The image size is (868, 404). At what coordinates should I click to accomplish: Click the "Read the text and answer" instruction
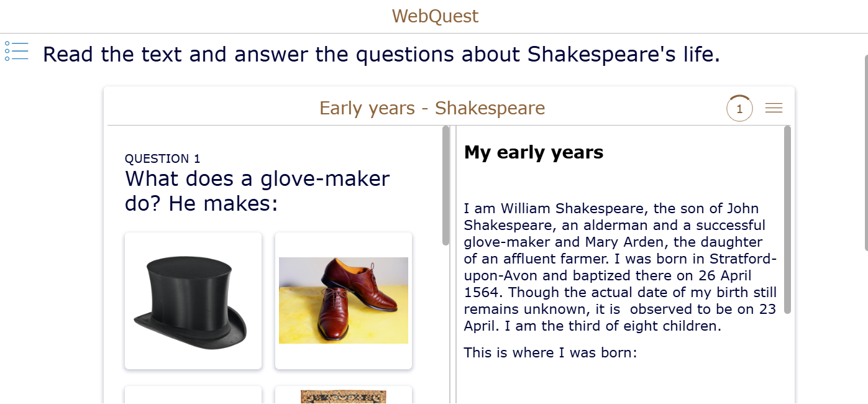[x=381, y=55]
